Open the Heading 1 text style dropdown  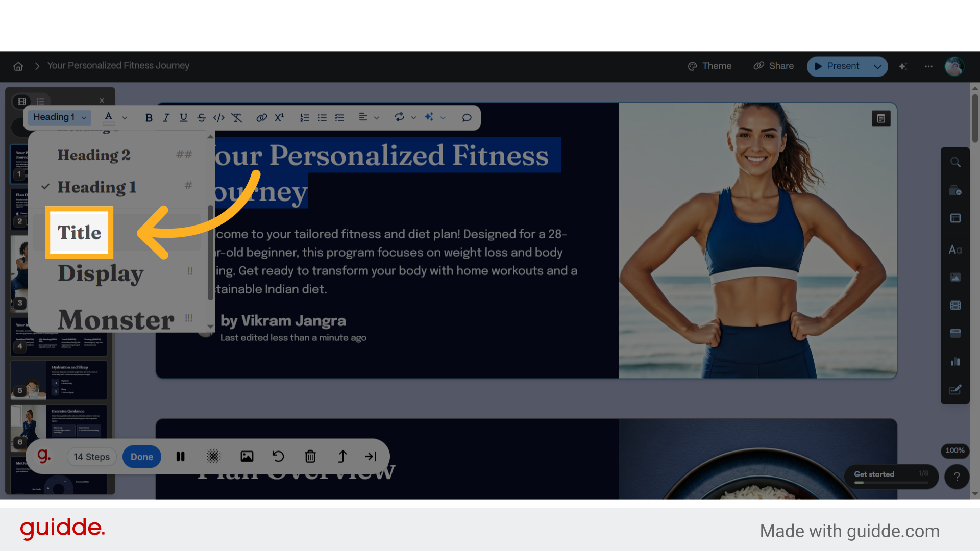tap(60, 117)
